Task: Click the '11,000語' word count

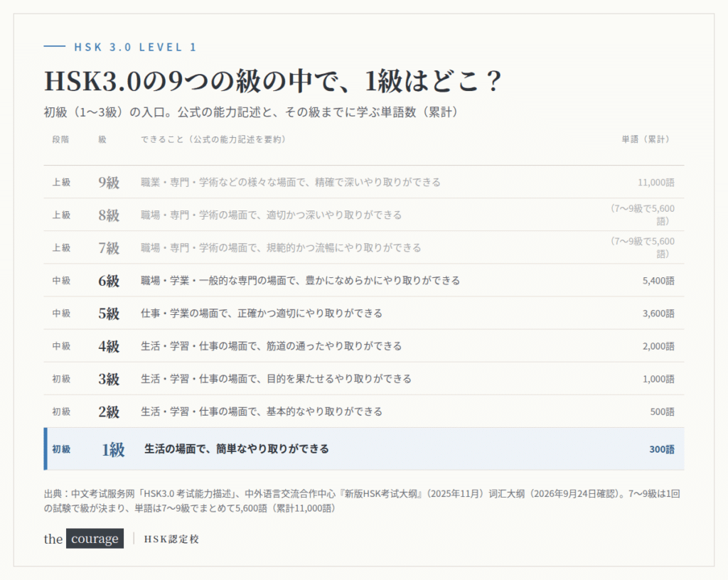Action: [656, 183]
